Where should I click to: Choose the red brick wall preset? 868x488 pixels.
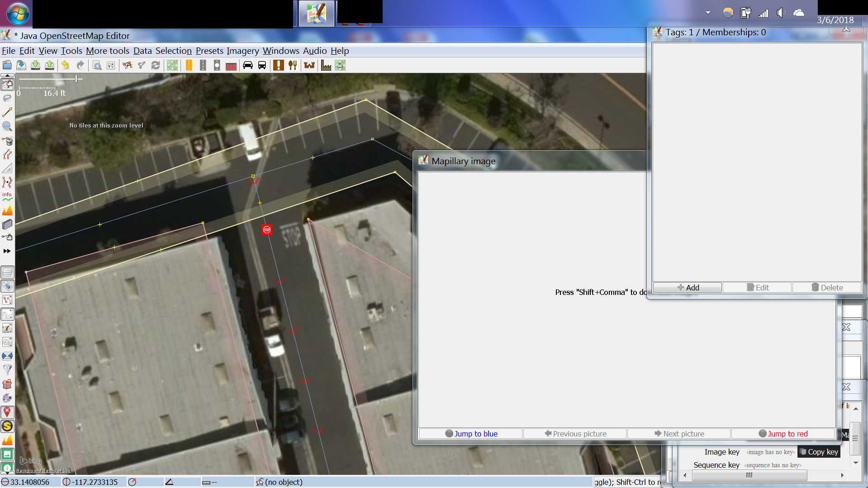coord(231,66)
